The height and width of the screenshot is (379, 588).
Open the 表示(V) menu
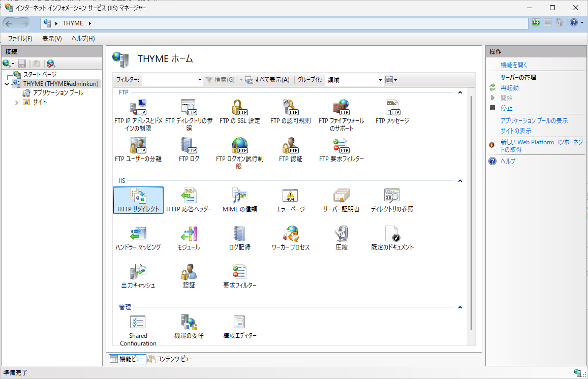pos(52,39)
